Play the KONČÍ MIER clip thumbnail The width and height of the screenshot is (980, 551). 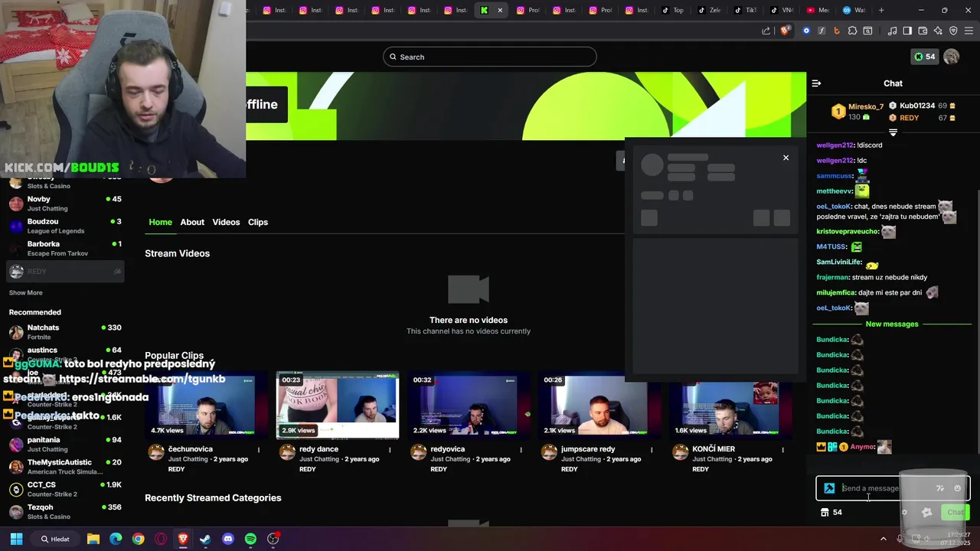730,405
